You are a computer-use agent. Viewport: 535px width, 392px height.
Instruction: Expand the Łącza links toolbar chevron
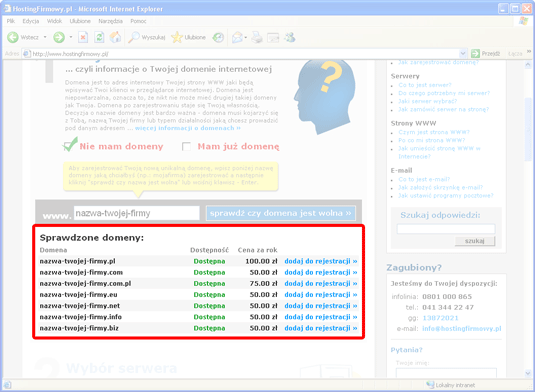pos(529,52)
